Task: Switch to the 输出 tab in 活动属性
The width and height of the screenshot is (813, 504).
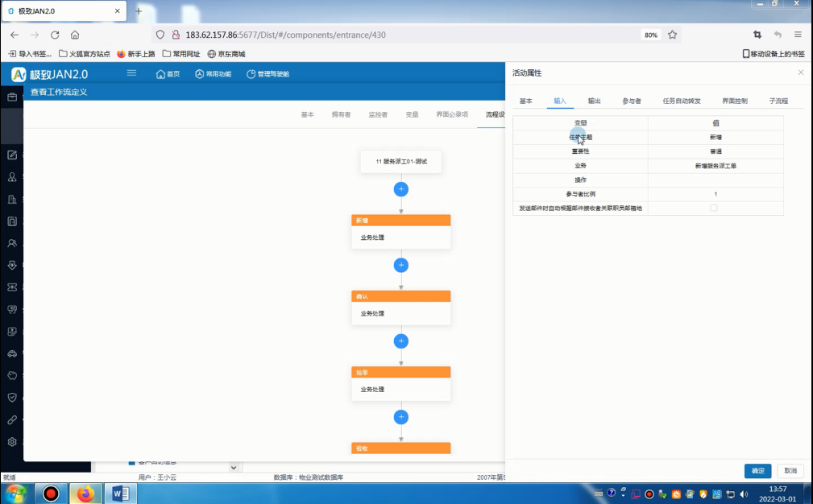Action: 594,101
